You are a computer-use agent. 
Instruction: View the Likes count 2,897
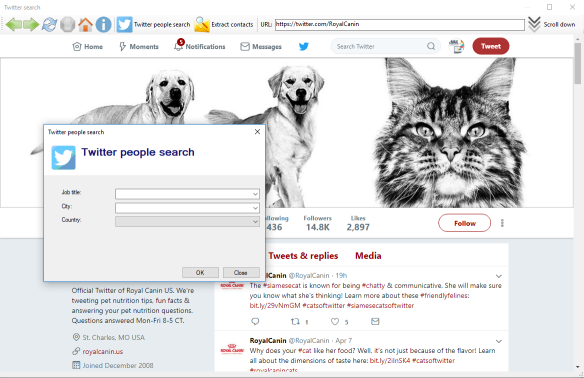[x=358, y=223]
